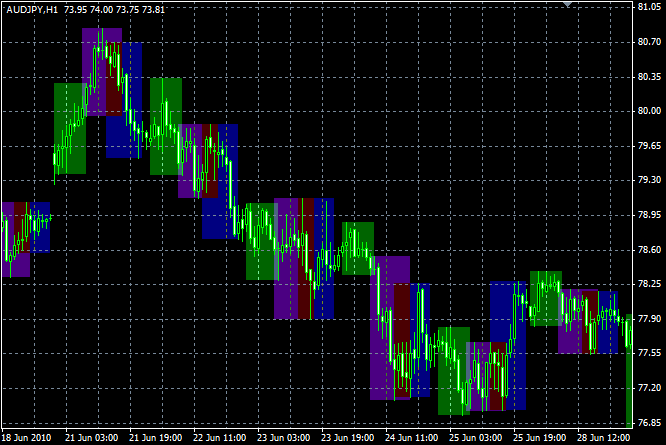
Task: Pick the 23 Jun 19:00 time label
Action: [347, 438]
